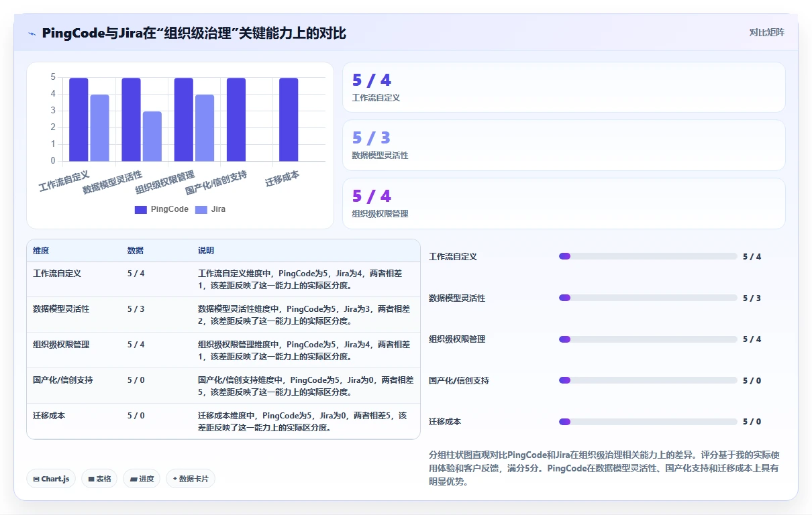Click the PingCode color swatch in chart legend
Image resolution: width=812 pixels, height=515 pixels.
click(141, 210)
